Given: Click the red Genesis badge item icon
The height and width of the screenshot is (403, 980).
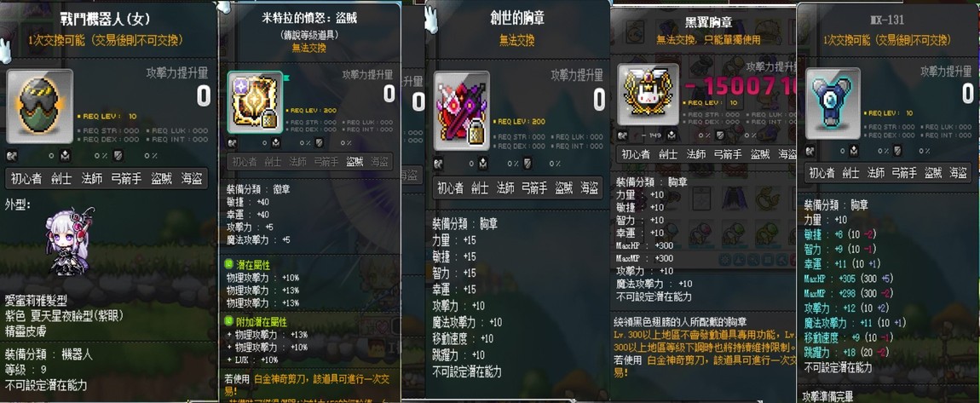Looking at the screenshot, I should click(461, 111).
